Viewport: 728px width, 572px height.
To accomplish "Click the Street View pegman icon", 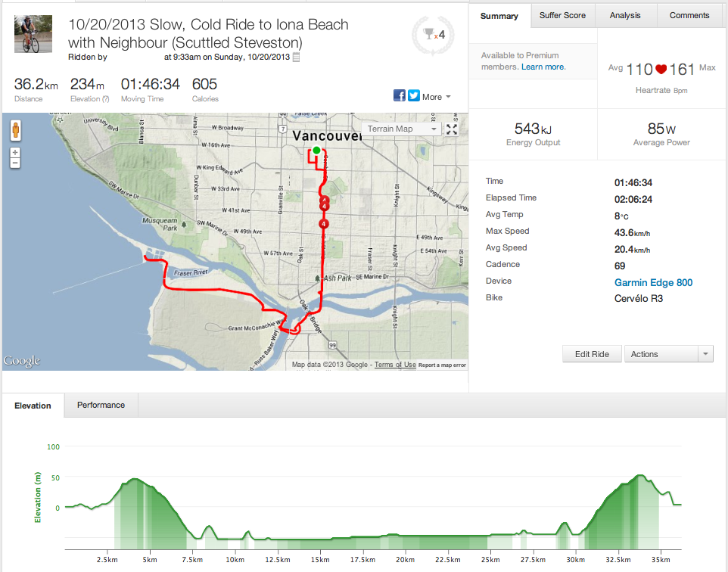I will click(x=15, y=130).
